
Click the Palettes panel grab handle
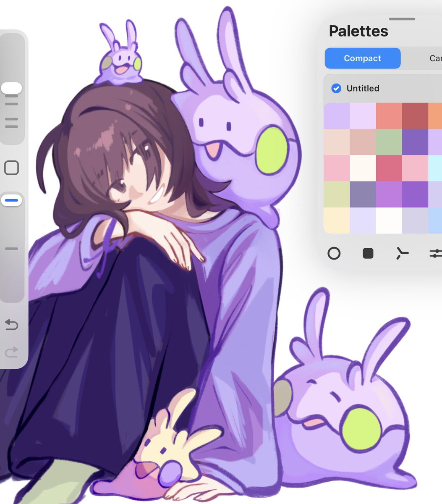[402, 19]
